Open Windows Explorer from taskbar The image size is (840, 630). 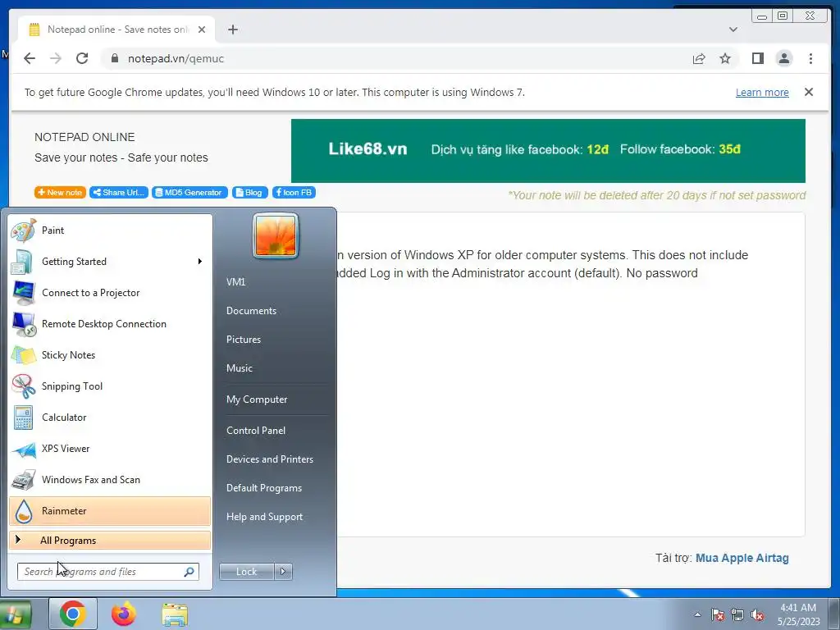point(175,614)
